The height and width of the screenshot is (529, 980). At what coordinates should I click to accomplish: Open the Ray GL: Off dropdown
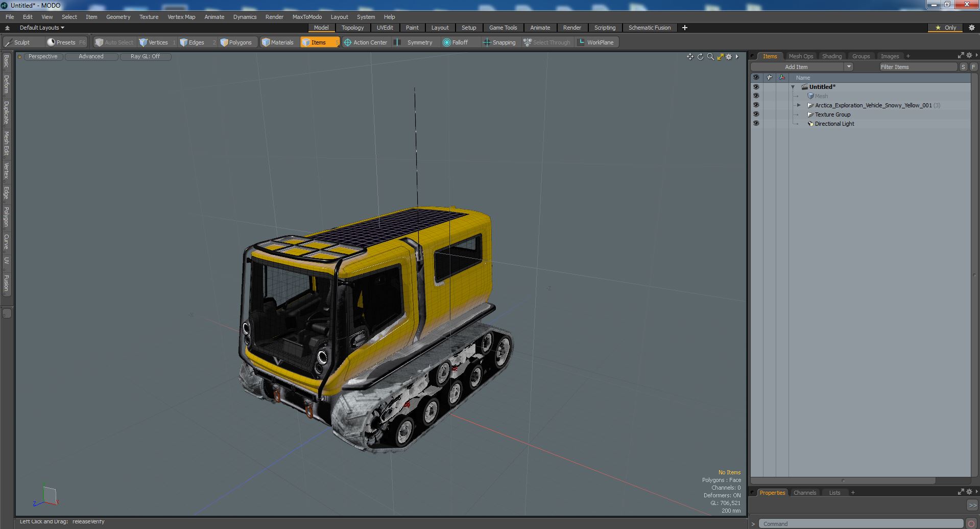(145, 57)
